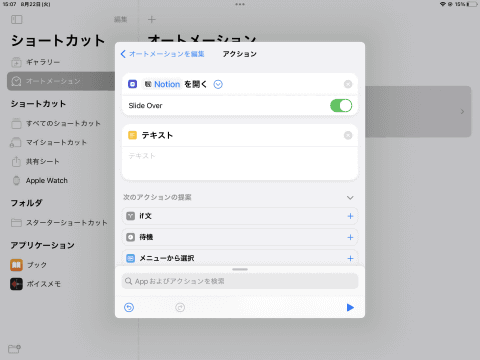Tap the redo icon
The height and width of the screenshot is (360, 480).
[180, 307]
